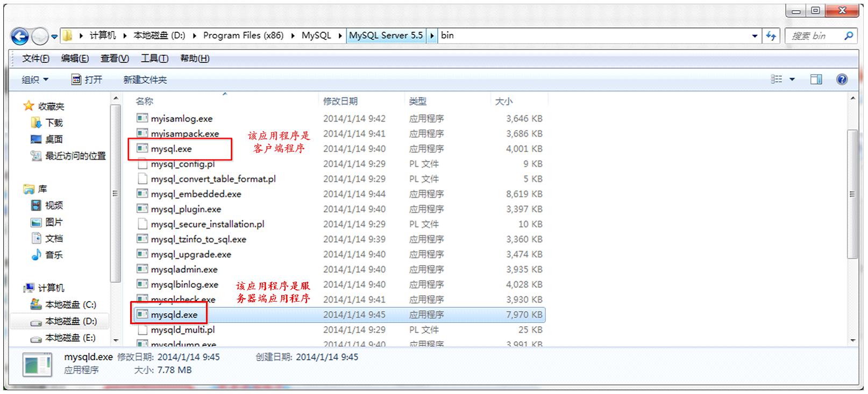Click the myisamlog.exe file icon
Viewport: 868px width, 394px height.
(x=142, y=118)
